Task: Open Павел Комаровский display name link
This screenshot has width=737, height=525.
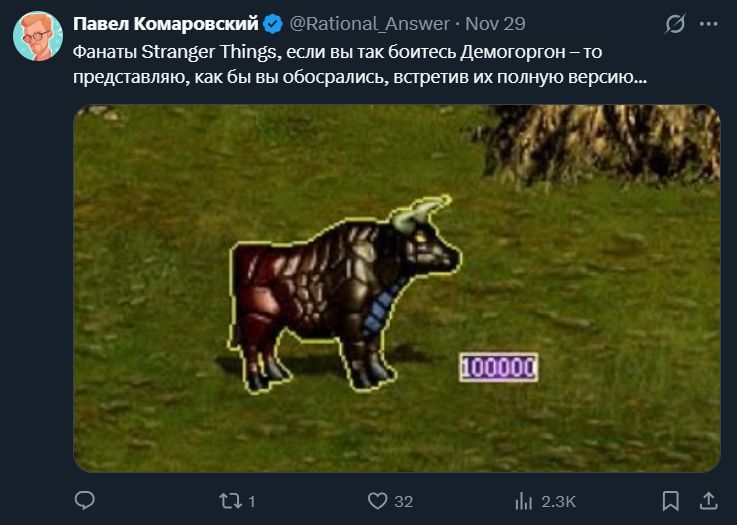Action: (166, 24)
